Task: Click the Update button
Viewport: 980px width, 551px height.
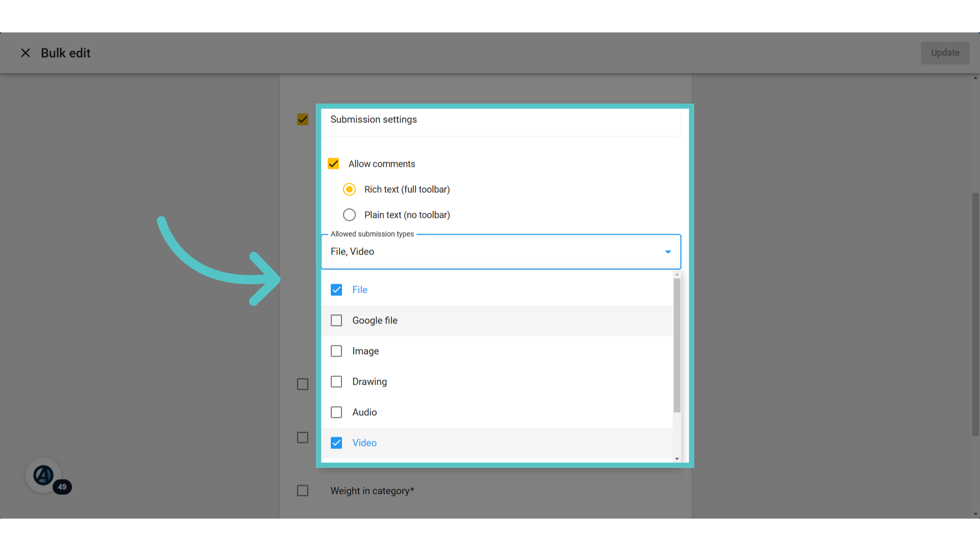Action: (x=945, y=53)
